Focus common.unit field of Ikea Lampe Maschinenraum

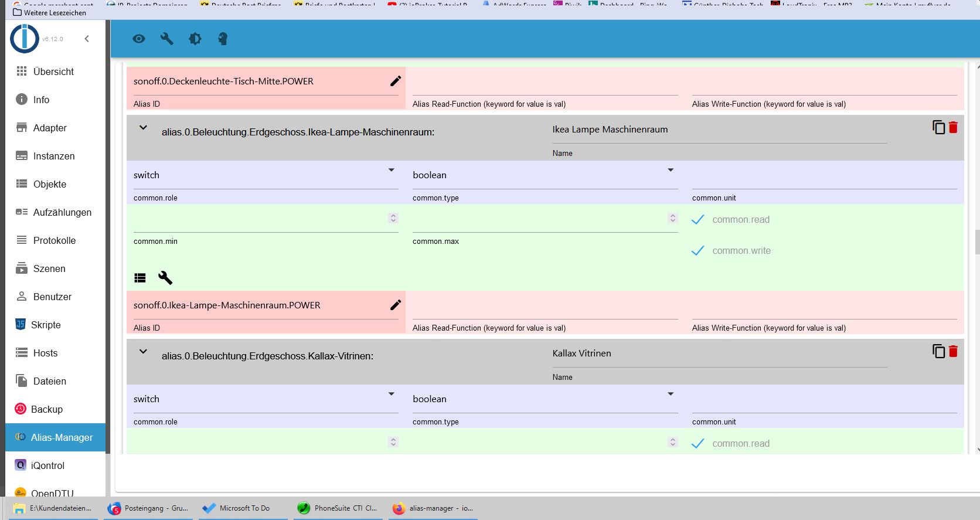coord(825,175)
